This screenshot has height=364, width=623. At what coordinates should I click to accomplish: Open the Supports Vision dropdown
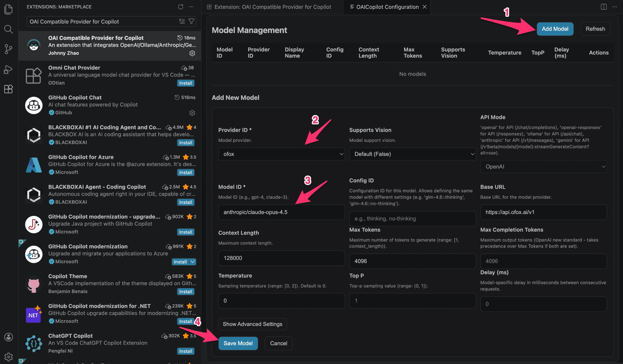coord(412,154)
